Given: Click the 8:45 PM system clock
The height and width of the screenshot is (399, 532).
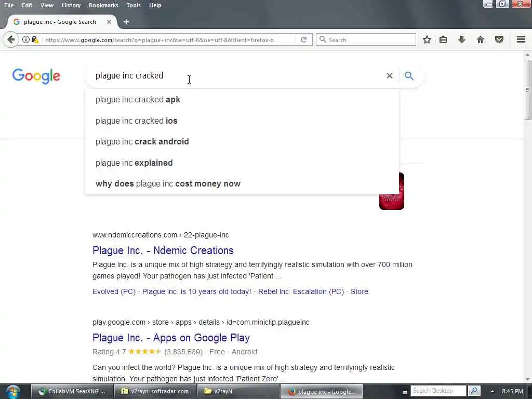Looking at the screenshot, I should (x=512, y=391).
